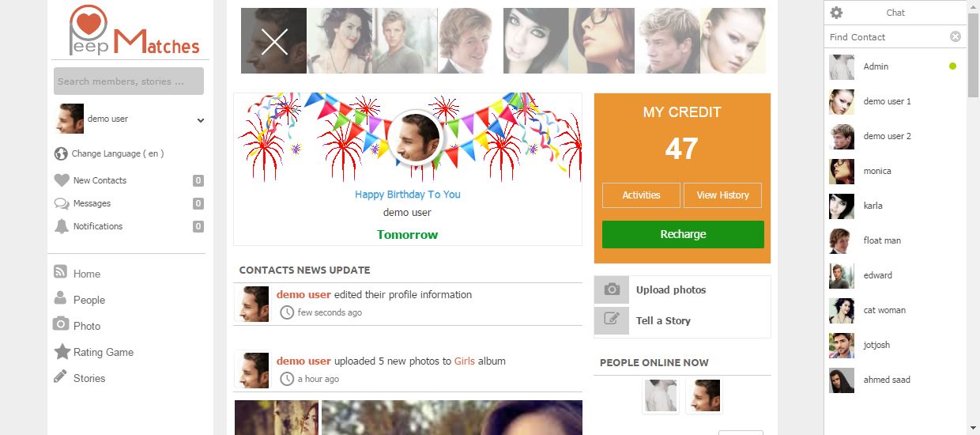
Task: Open the Girls album link
Action: tap(465, 361)
